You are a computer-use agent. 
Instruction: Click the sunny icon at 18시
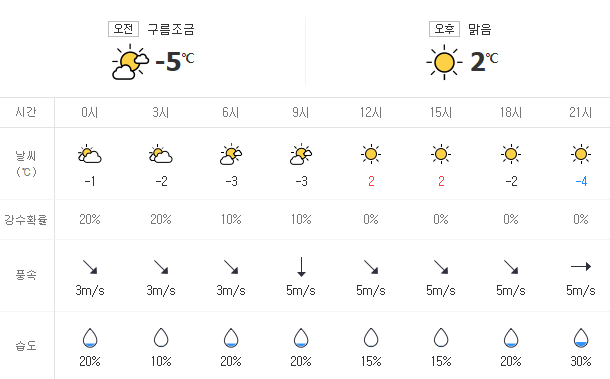pos(511,154)
